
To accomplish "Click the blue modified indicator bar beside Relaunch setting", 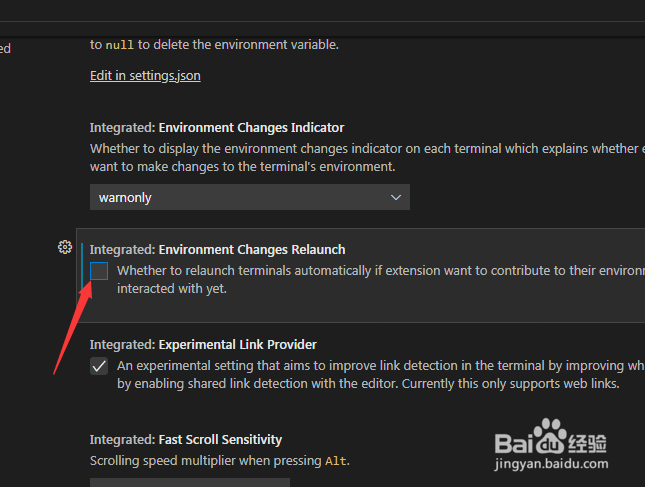I will point(82,267).
